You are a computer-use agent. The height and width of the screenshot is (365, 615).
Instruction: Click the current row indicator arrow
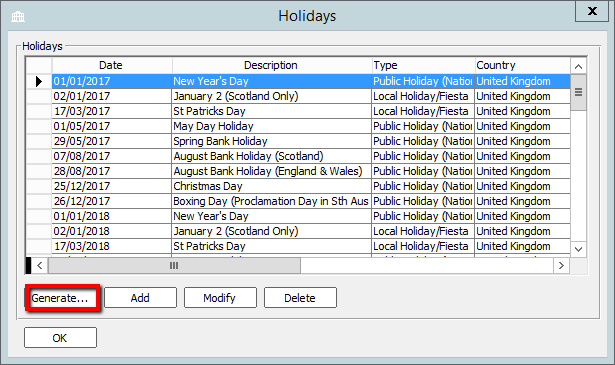[39, 81]
